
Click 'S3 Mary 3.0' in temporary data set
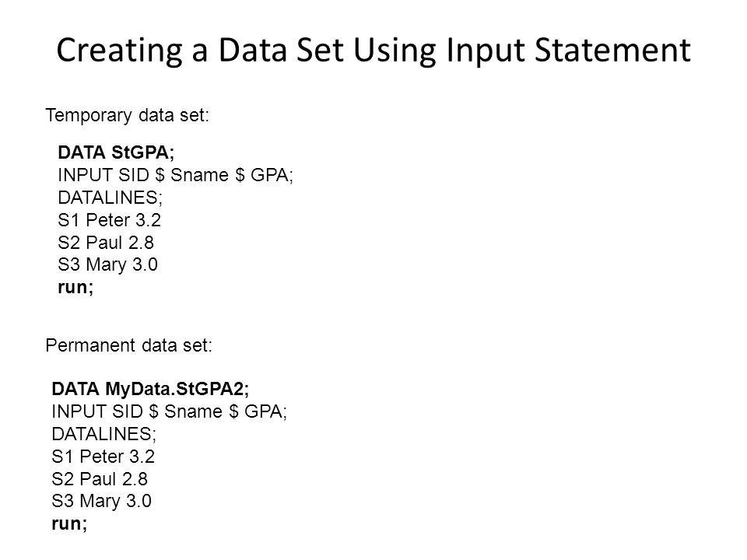tap(107, 264)
